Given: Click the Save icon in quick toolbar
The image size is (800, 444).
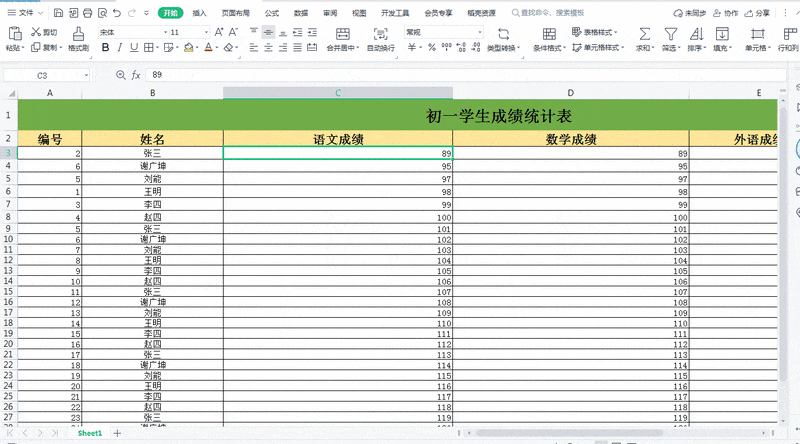Looking at the screenshot, I should point(58,13).
